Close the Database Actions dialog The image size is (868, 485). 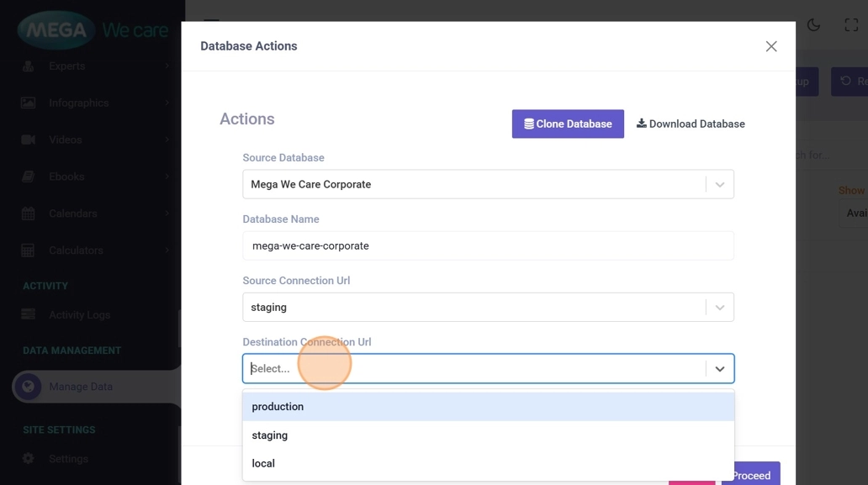(x=771, y=46)
